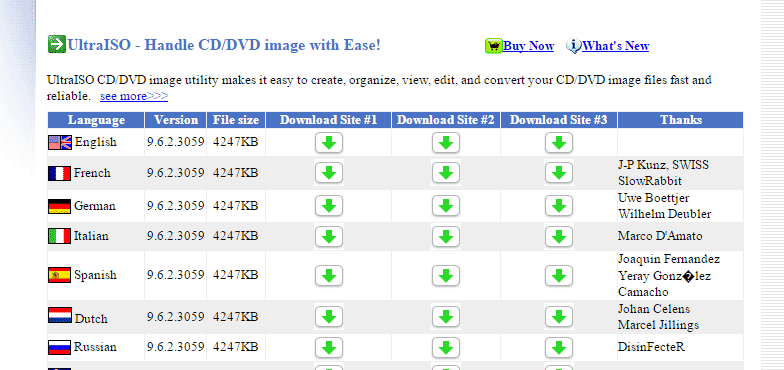The height and width of the screenshot is (370, 784).
Task: Click 'J-P Kunz, SWISS' credit text
Action: point(663,165)
